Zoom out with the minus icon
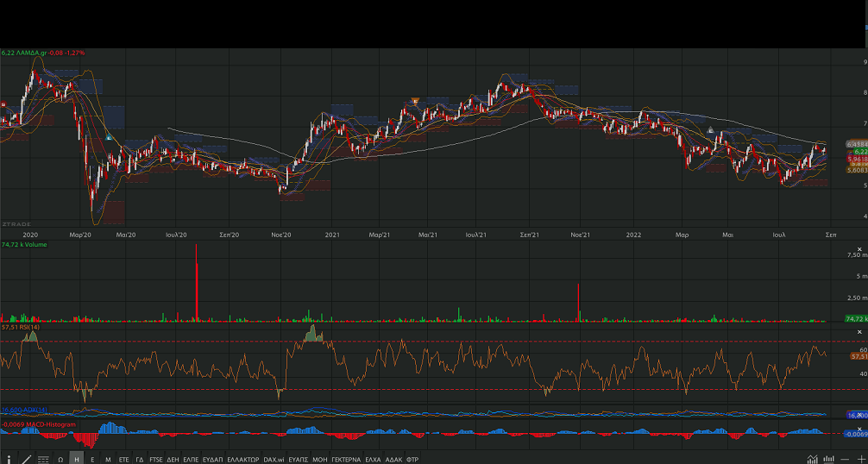The height and width of the screenshot is (464, 868). pos(844,459)
